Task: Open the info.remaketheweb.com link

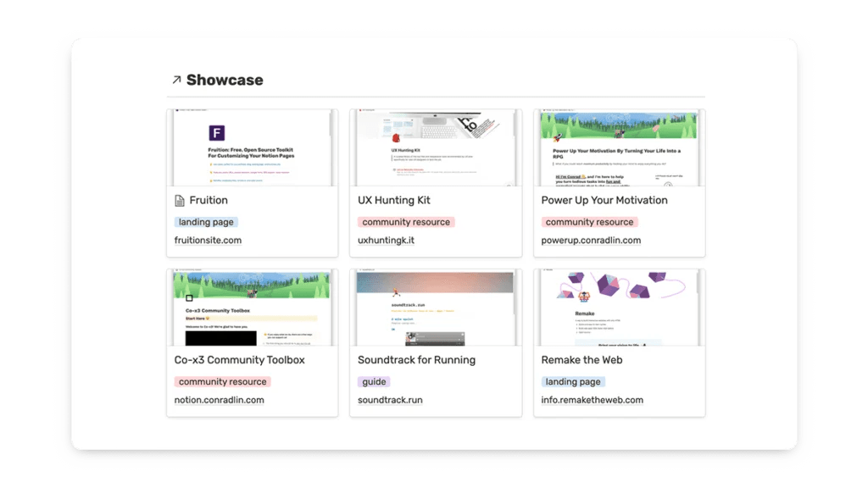Action: [593, 400]
